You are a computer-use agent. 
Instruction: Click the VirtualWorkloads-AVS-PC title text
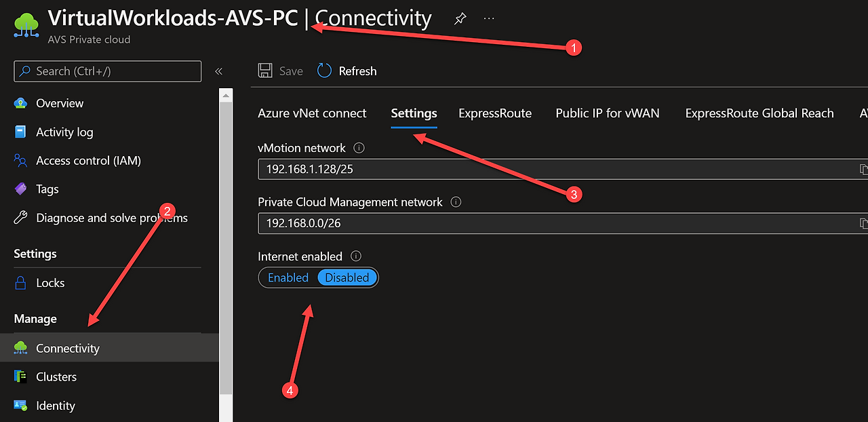[173, 18]
